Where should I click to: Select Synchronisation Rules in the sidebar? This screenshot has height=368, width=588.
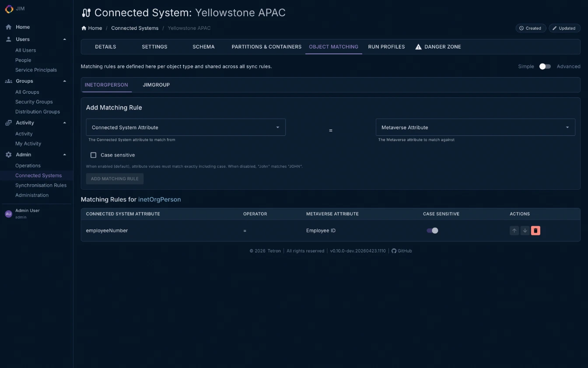pyautogui.click(x=41, y=185)
